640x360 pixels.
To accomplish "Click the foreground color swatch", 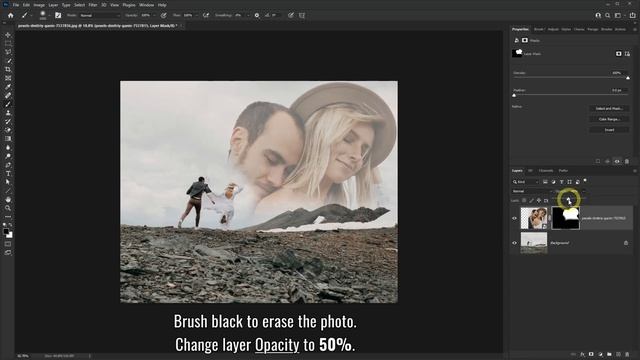I will (x=6, y=231).
